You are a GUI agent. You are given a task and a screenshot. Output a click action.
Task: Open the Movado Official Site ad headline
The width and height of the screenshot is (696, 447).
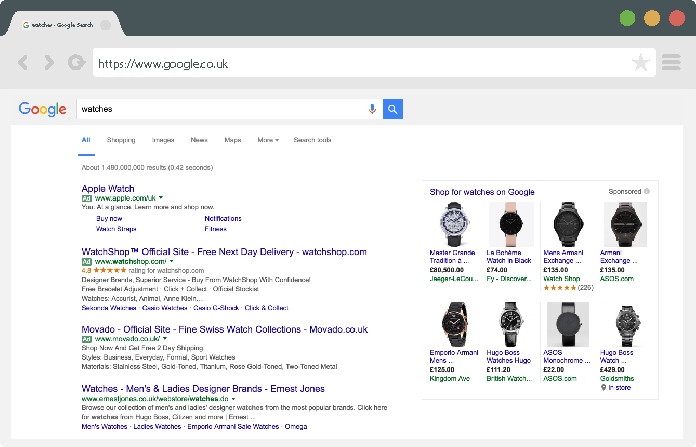[x=225, y=329]
